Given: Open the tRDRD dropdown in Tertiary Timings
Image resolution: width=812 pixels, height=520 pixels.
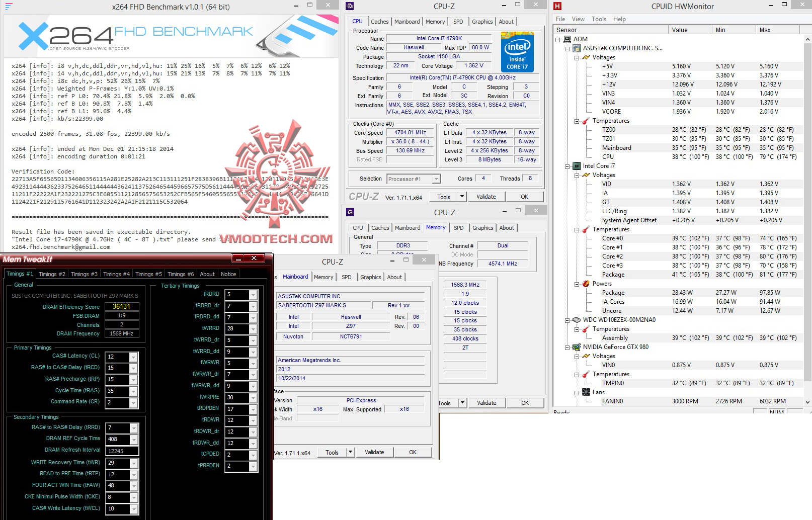Looking at the screenshot, I should 253,295.
